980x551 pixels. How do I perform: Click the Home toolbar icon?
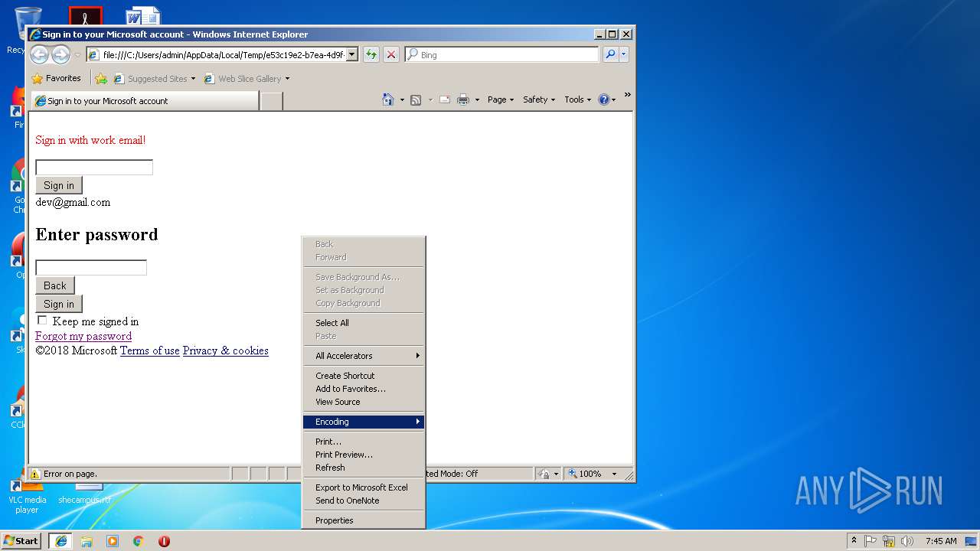point(388,99)
